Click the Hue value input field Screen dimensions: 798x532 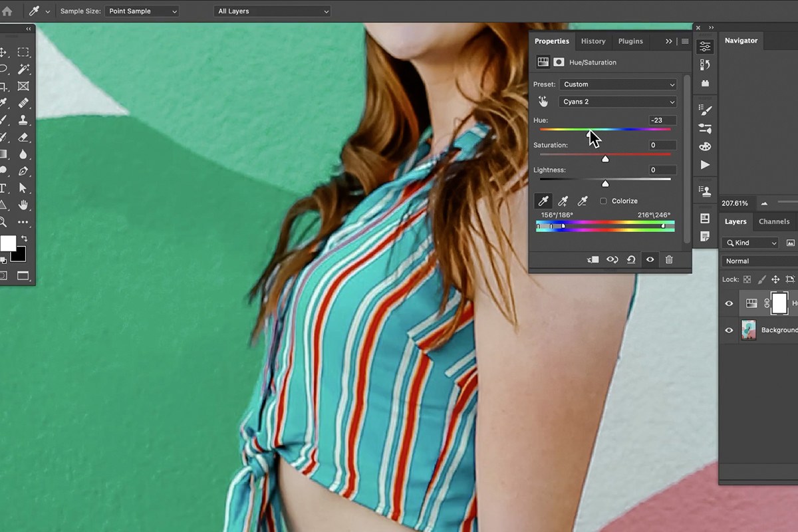pyautogui.click(x=663, y=120)
